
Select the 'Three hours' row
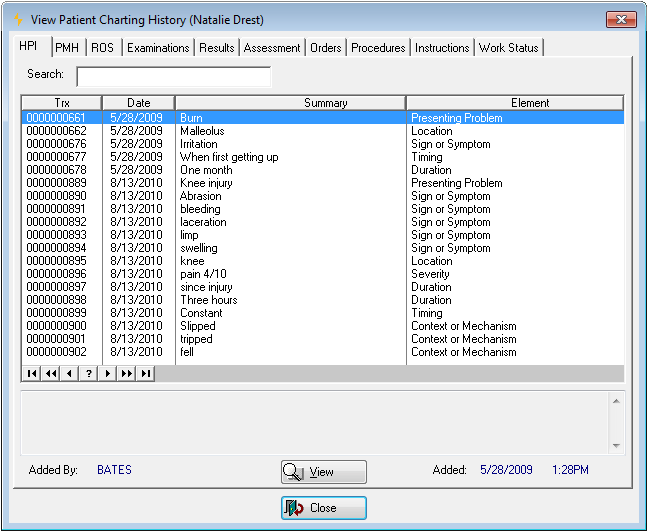click(322, 300)
